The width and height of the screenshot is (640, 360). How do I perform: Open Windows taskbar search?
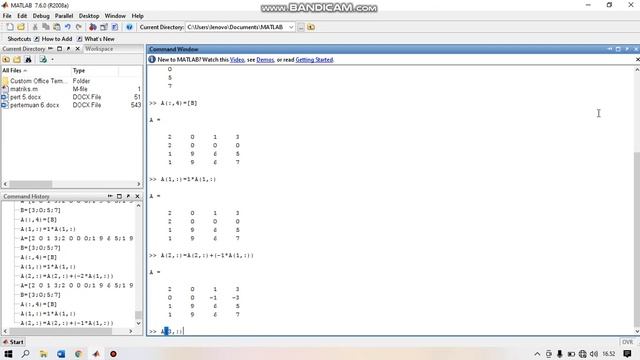[x=25, y=354]
